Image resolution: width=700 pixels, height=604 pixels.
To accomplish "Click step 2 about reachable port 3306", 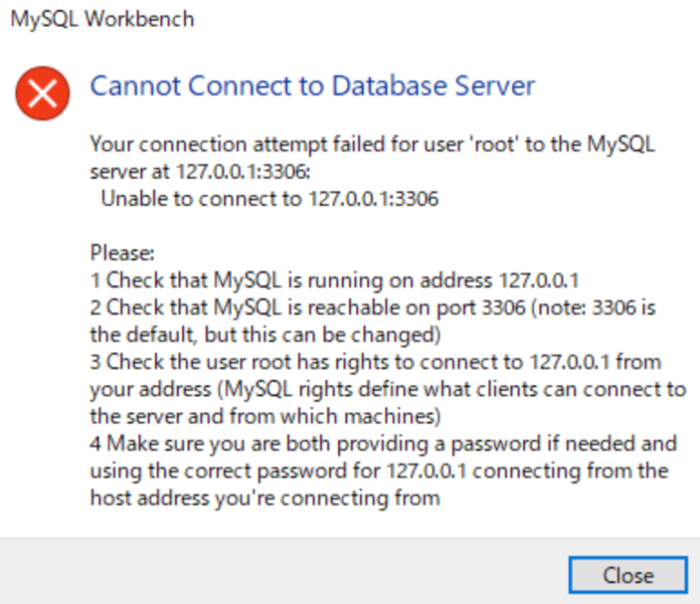I will (x=373, y=308).
